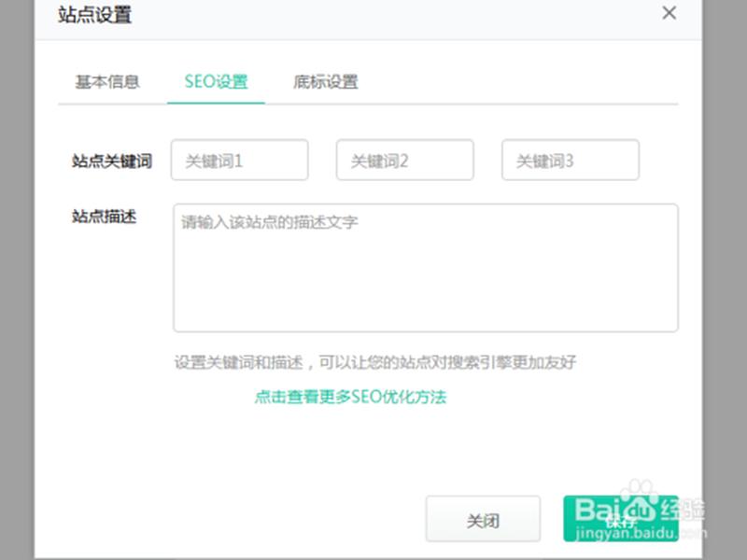747x560 pixels.
Task: Click the 站点设置 dialog title
Action: click(95, 15)
